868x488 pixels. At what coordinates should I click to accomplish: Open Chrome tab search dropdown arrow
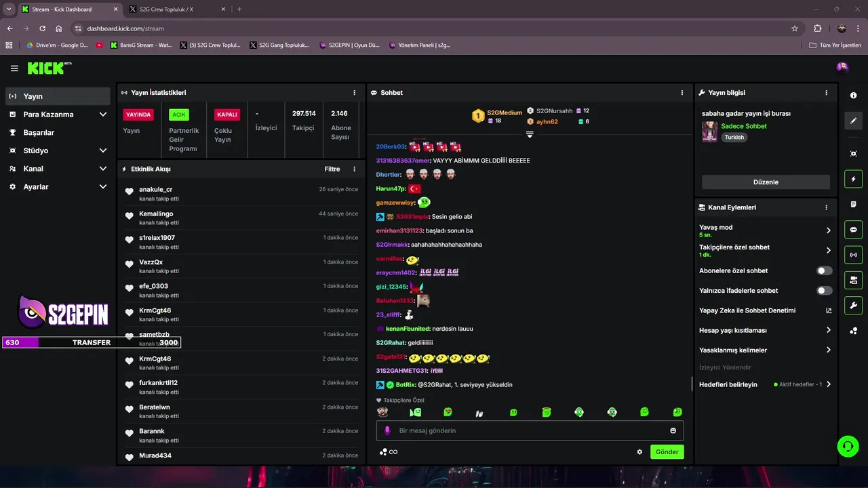[x=9, y=9]
